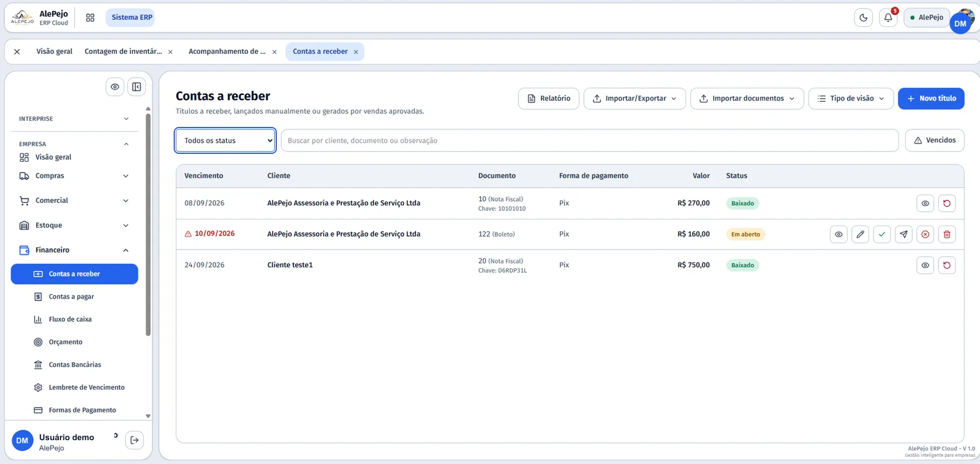Open Importar/Exportar dropdown
This screenshot has height=464, width=980.
point(635,99)
